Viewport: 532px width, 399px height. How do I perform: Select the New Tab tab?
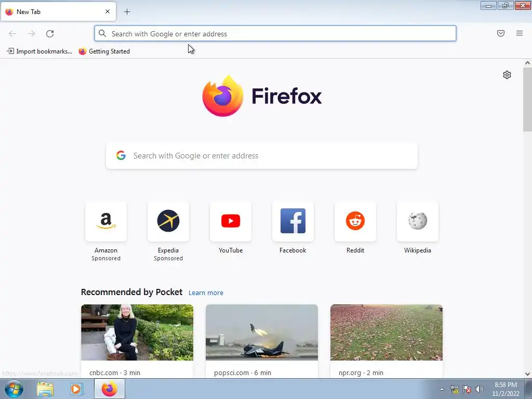(x=58, y=11)
